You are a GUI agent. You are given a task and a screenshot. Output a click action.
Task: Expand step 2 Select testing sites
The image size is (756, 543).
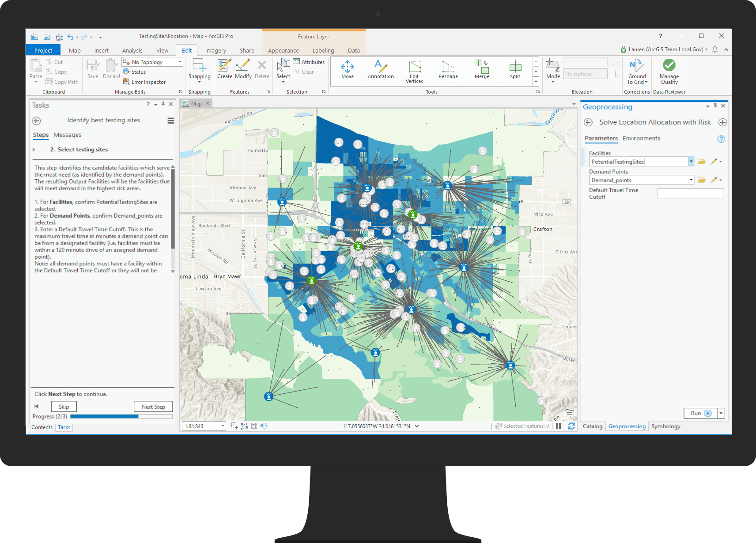click(34, 150)
